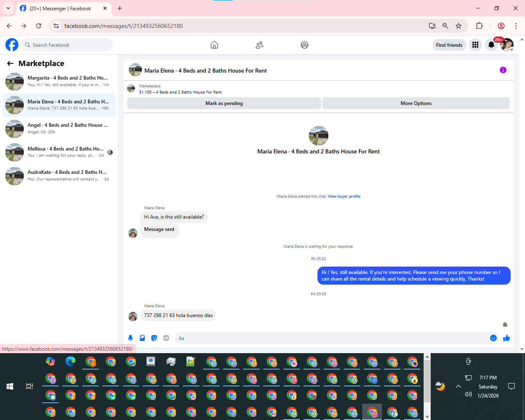Image resolution: width=525 pixels, height=420 pixels.
Task: Open Margarita conversation in the list
Action: (59, 81)
